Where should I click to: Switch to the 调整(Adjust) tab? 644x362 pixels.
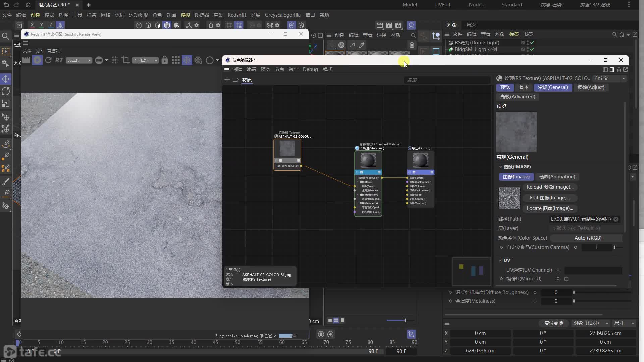591,87
